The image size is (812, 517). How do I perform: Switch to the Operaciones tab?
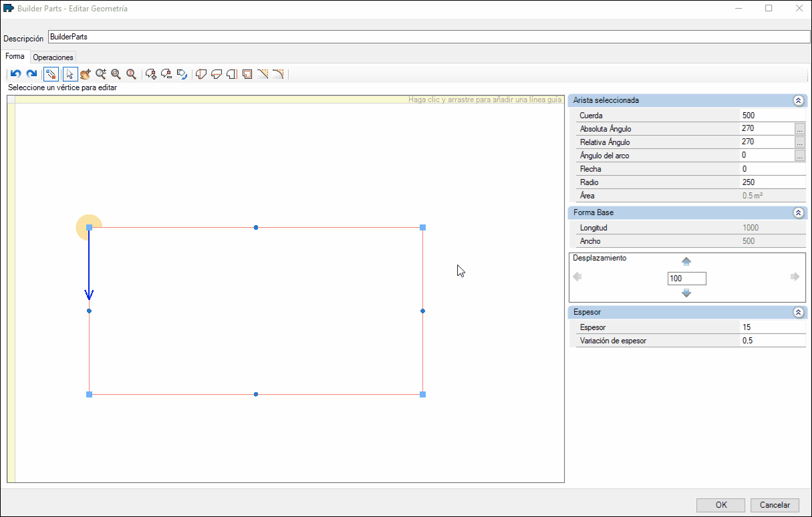pos(53,57)
